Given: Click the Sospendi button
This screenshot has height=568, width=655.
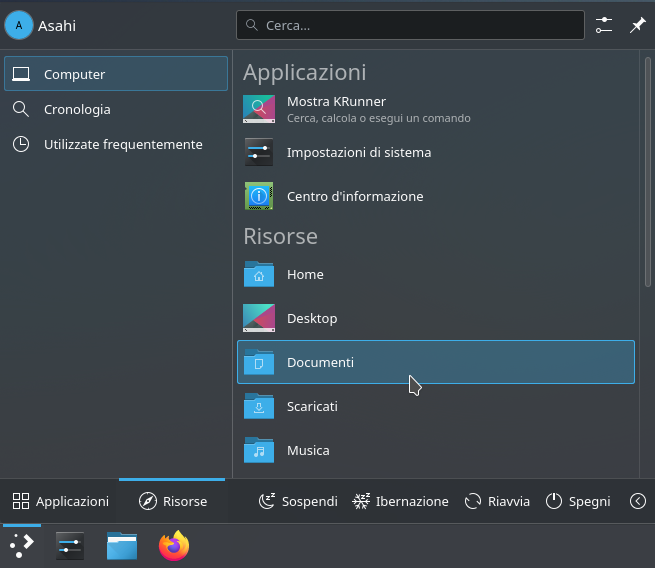Looking at the screenshot, I should (298, 501).
